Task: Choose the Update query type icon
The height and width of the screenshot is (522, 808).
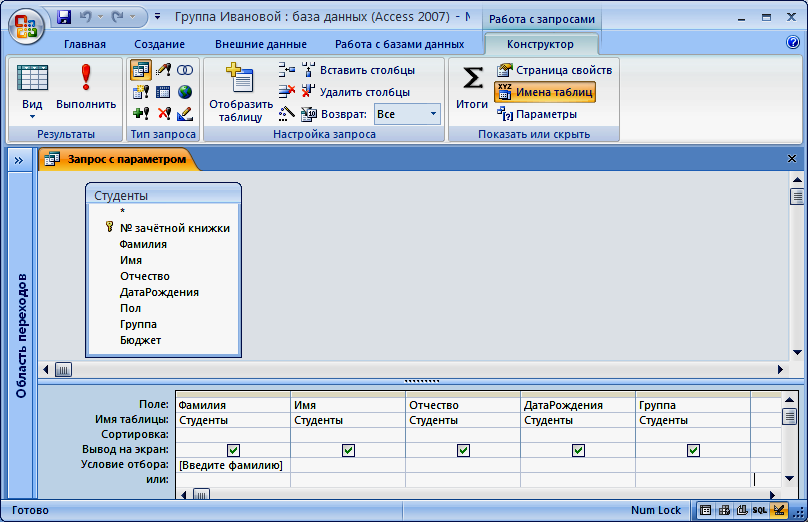Action: (x=163, y=70)
